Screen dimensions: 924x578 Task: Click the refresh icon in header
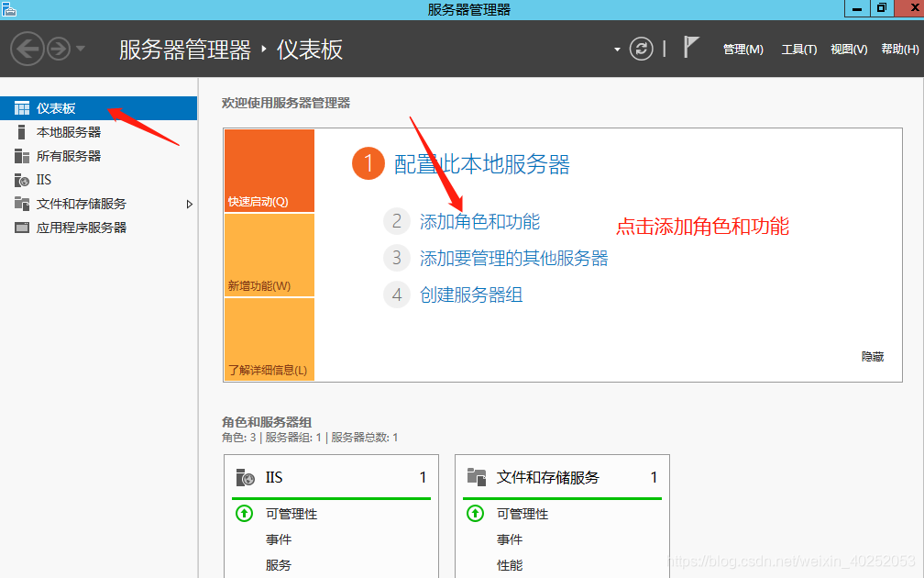[x=641, y=49]
